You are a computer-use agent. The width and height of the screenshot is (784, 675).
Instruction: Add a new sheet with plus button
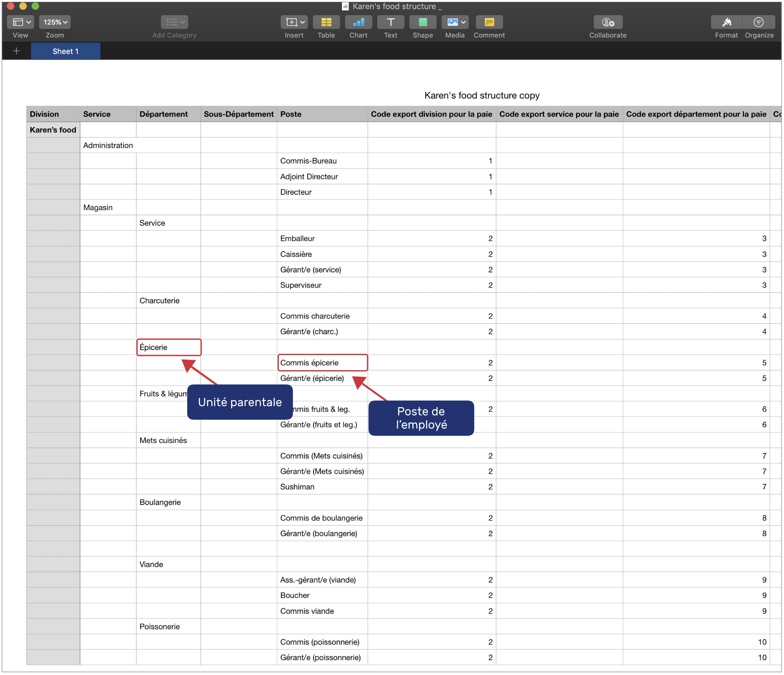click(16, 51)
